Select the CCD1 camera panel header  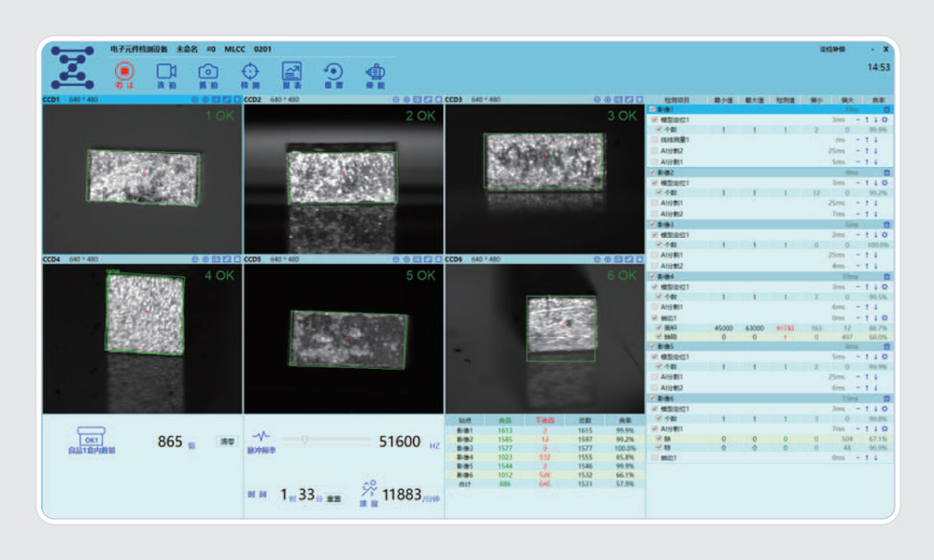[x=51, y=99]
